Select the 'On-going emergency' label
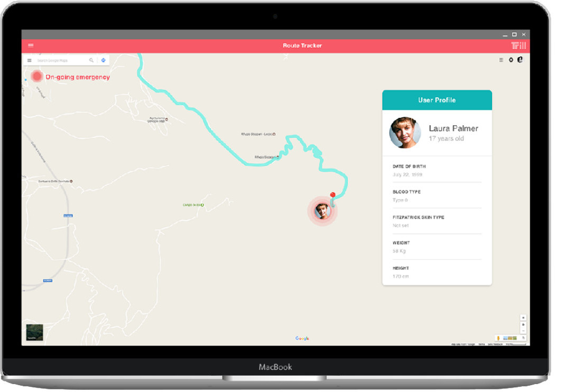The image size is (562, 392). pyautogui.click(x=77, y=77)
